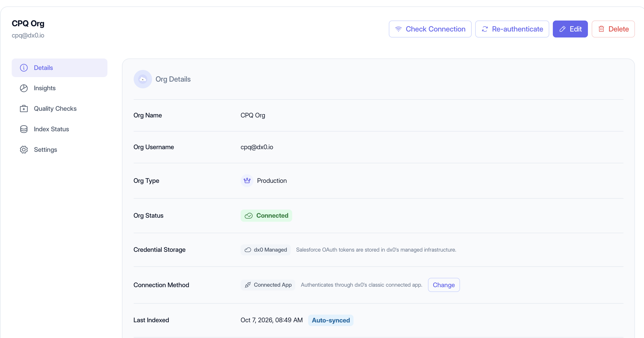
Task: Click the Last Indexed label
Action: (151, 320)
